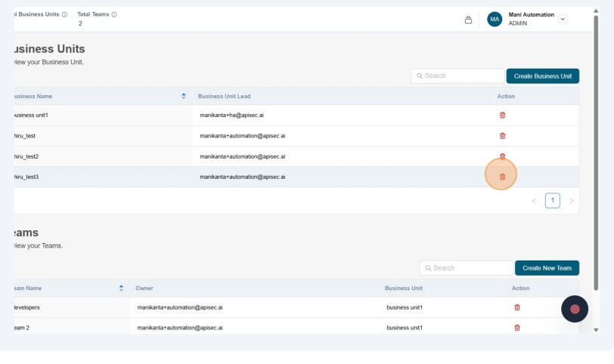Click the vertical scrollbar down arrow
The height and width of the screenshot is (364, 614).
click(x=596, y=330)
